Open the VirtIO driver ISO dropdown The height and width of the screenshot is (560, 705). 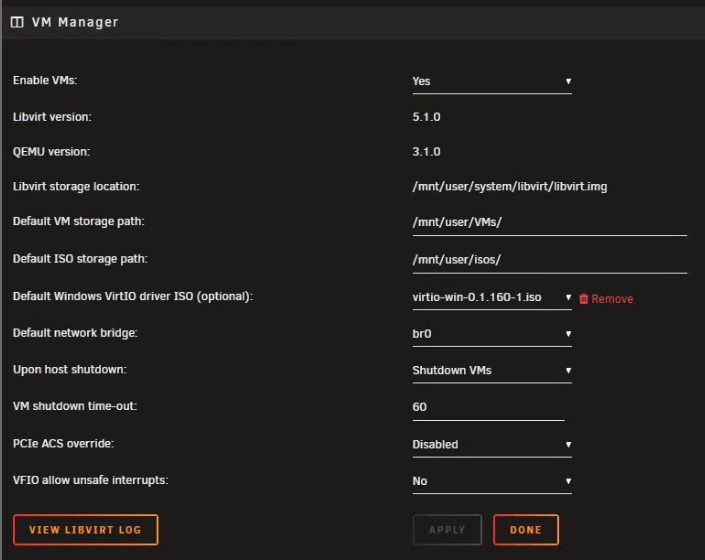[x=492, y=298]
